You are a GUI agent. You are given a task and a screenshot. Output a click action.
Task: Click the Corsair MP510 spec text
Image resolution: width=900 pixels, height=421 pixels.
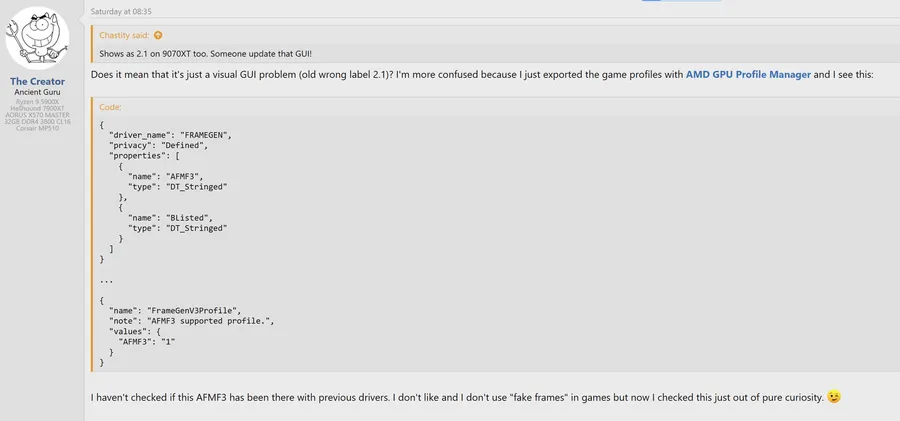[38, 129]
